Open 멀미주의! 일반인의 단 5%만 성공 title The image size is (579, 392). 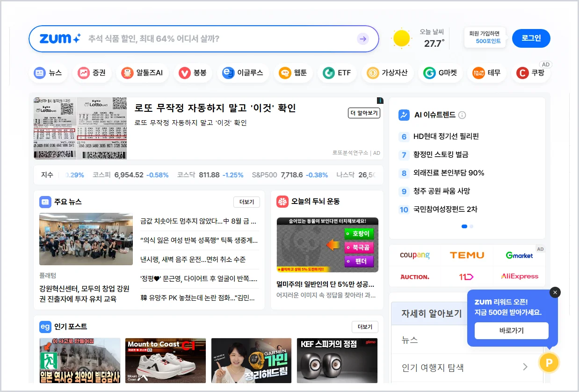coord(326,284)
